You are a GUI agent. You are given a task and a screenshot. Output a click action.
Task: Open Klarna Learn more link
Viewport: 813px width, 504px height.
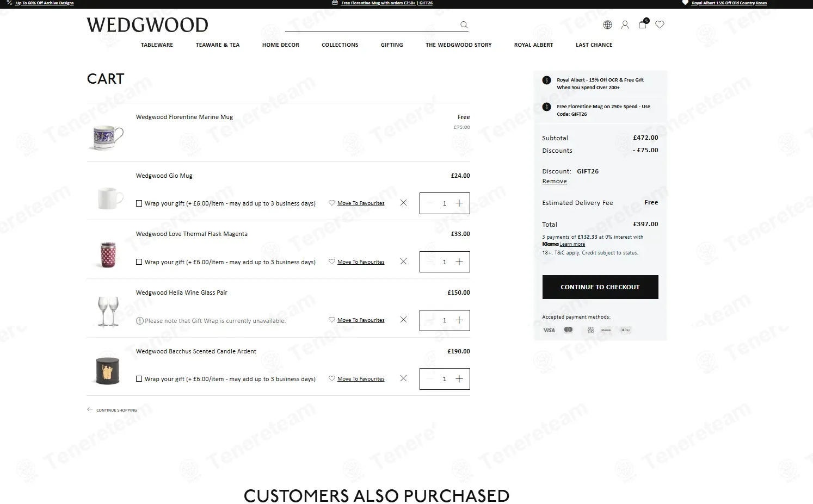click(x=572, y=244)
